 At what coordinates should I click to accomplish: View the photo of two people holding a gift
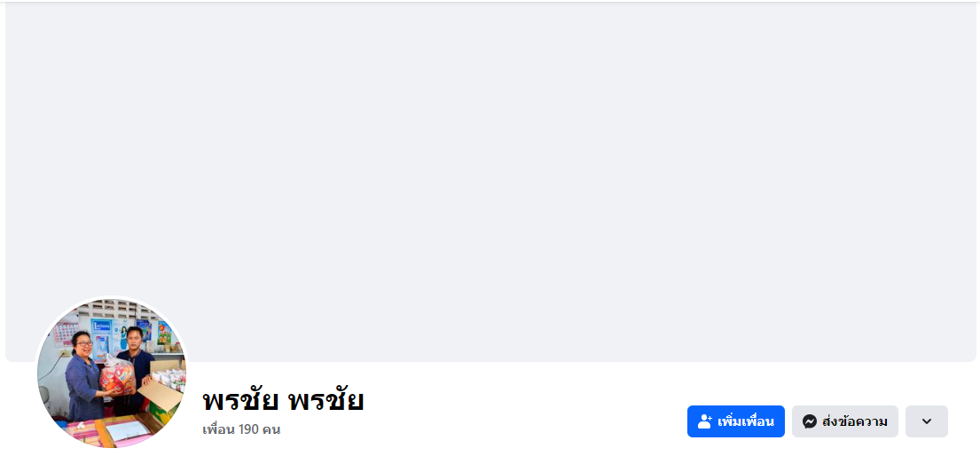pyautogui.click(x=112, y=374)
